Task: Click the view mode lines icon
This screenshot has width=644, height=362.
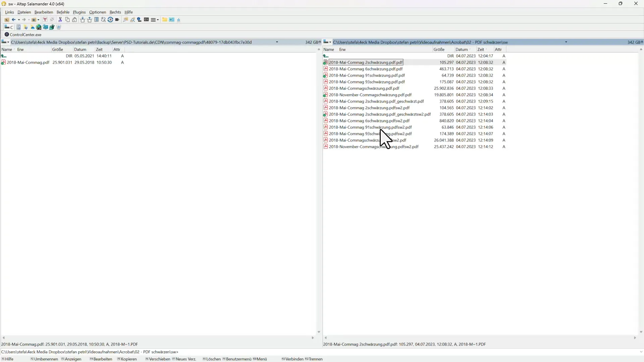Action: (x=153, y=20)
